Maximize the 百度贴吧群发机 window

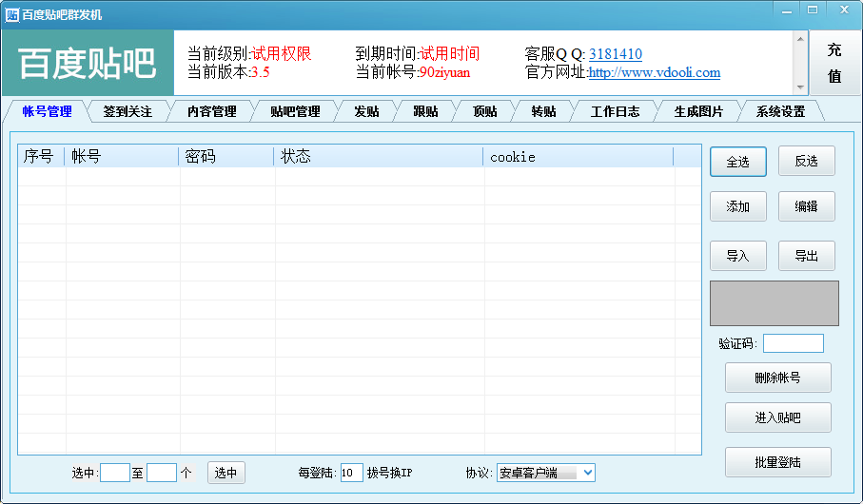813,10
